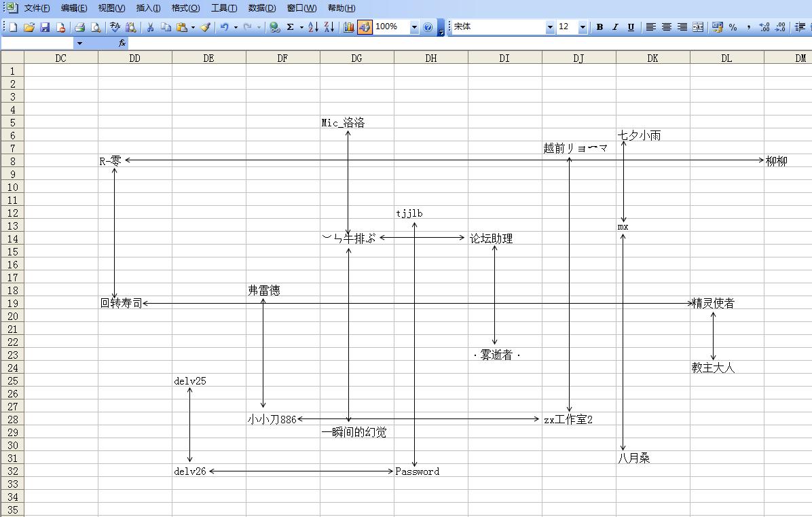Click the Increase Decimal button
The width and height of the screenshot is (812, 517).
point(764,27)
